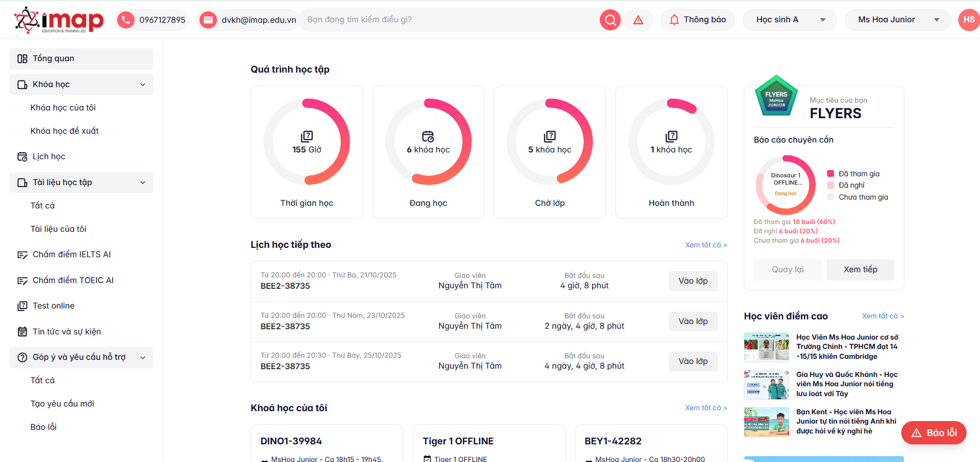The height and width of the screenshot is (462, 980).
Task: Click the Xem tiếp button
Action: click(860, 270)
